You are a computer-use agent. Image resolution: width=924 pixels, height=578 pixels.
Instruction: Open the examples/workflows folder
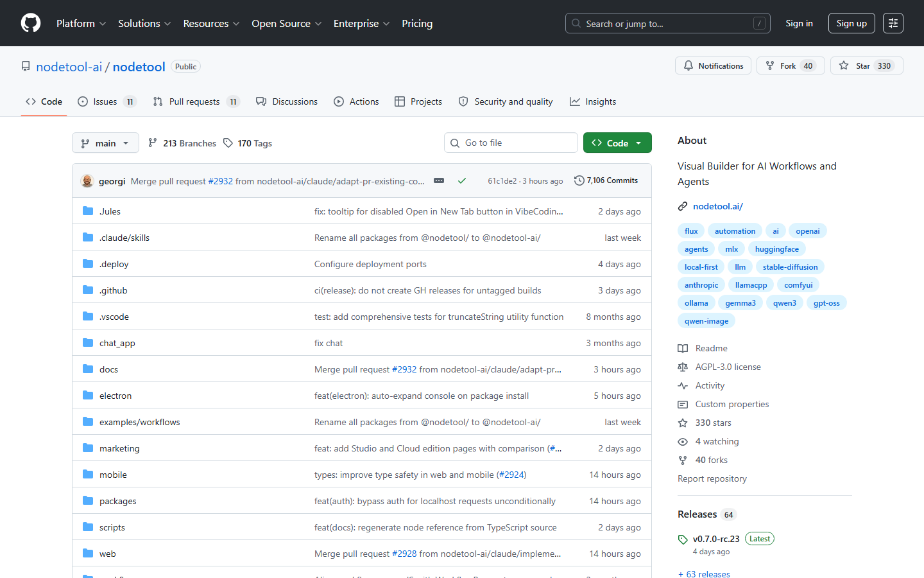(139, 422)
